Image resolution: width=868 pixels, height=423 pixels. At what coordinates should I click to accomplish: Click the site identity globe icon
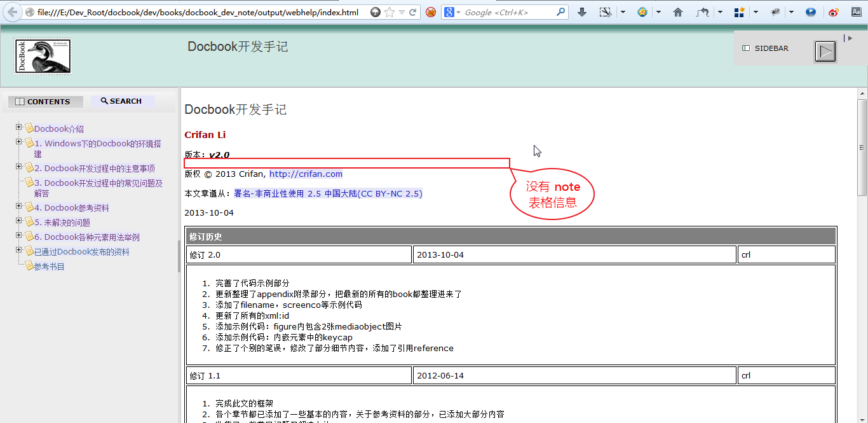(30, 12)
